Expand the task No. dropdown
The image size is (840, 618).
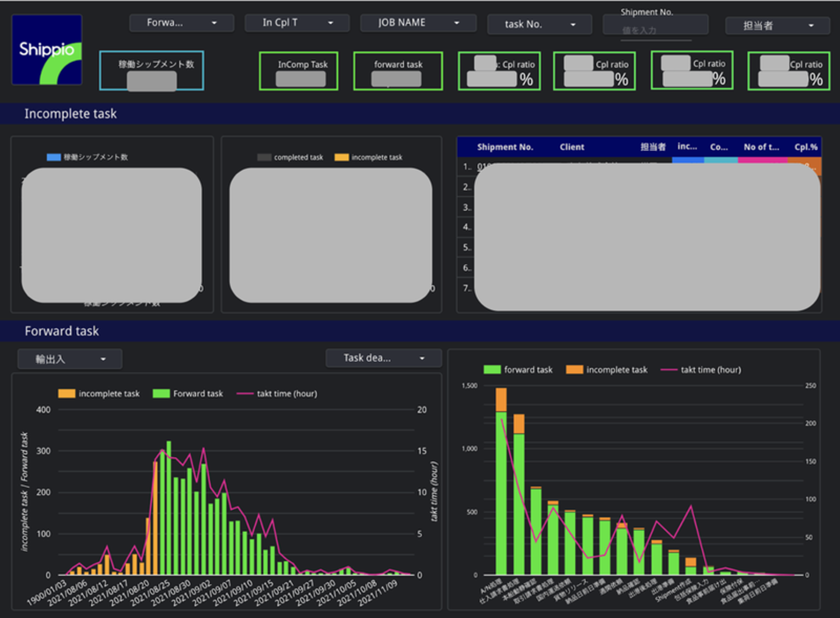tap(539, 24)
